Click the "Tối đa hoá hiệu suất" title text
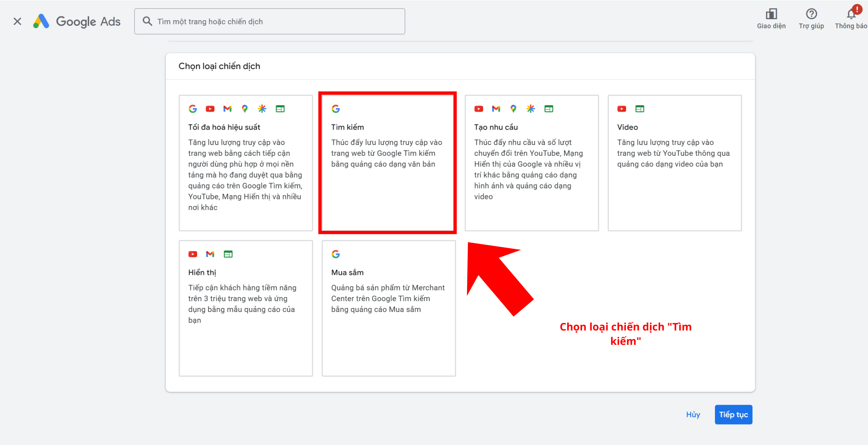 [x=224, y=127]
